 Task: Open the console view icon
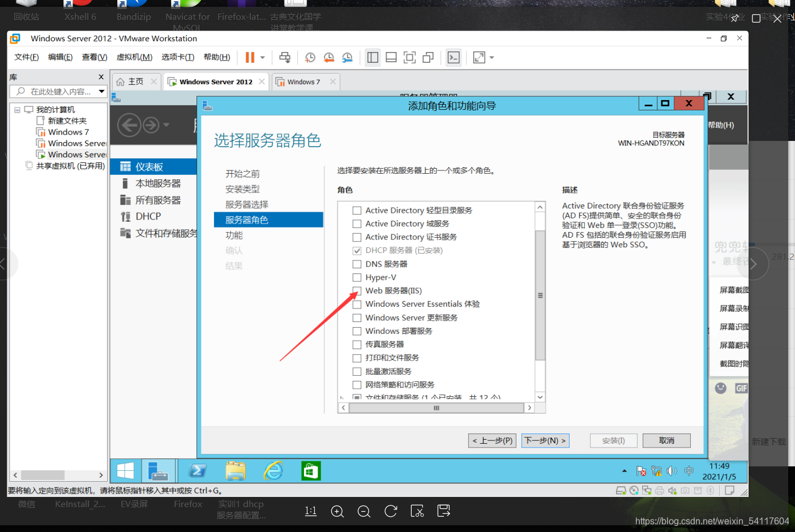(x=454, y=57)
